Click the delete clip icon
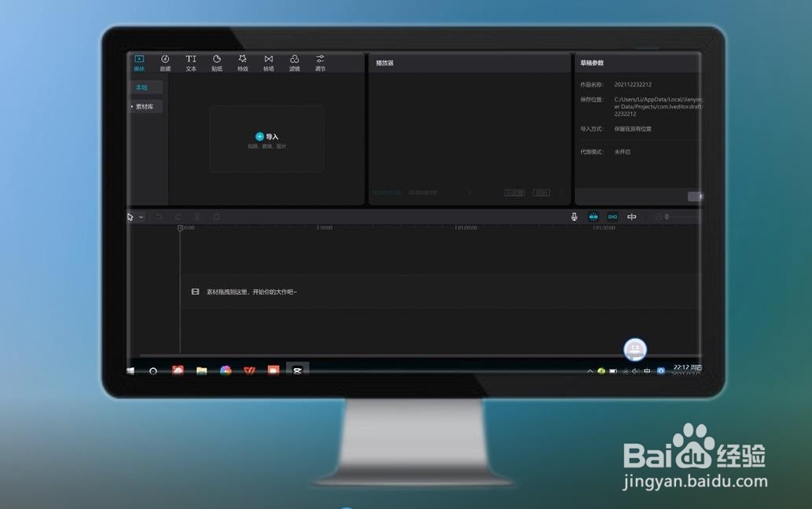The image size is (812, 509). tap(216, 216)
